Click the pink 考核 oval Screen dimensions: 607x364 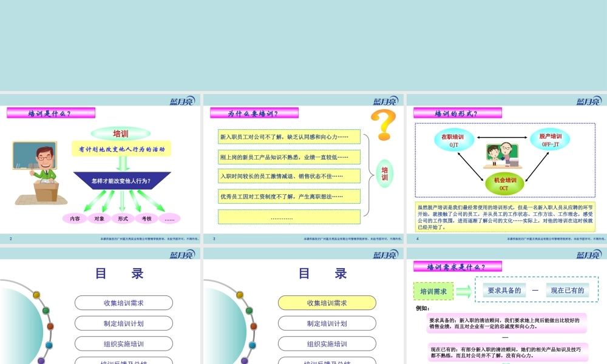(x=146, y=218)
